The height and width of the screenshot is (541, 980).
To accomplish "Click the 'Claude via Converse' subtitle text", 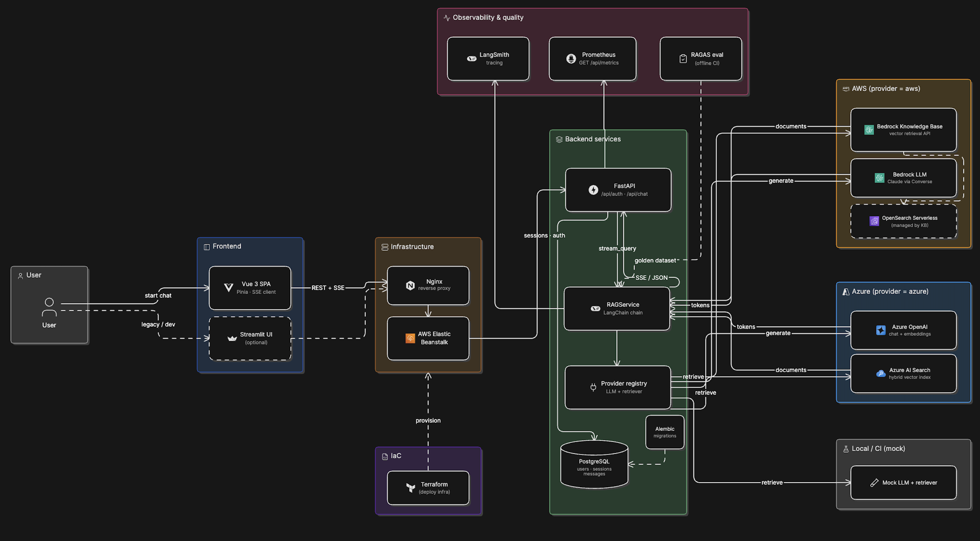I will (910, 182).
